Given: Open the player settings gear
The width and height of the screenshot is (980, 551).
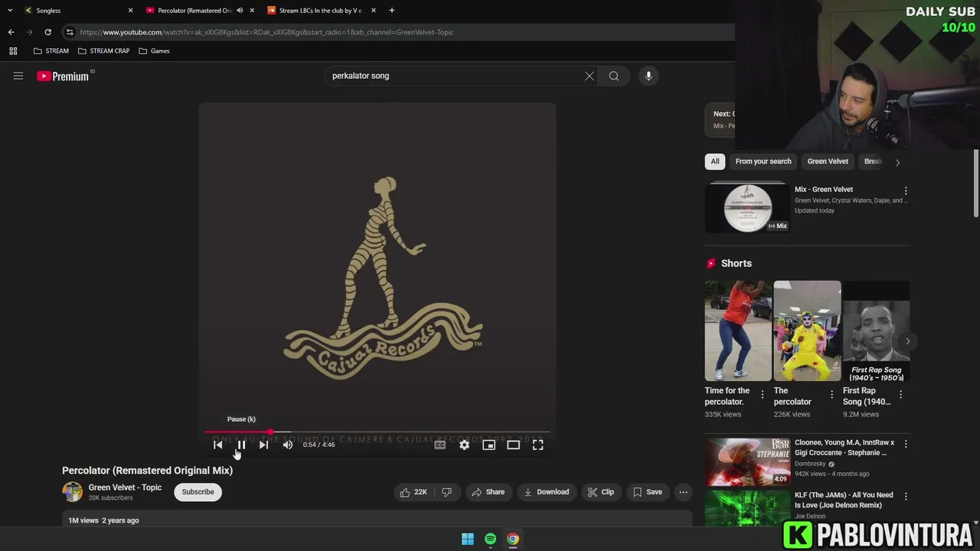Looking at the screenshot, I should 464,445.
